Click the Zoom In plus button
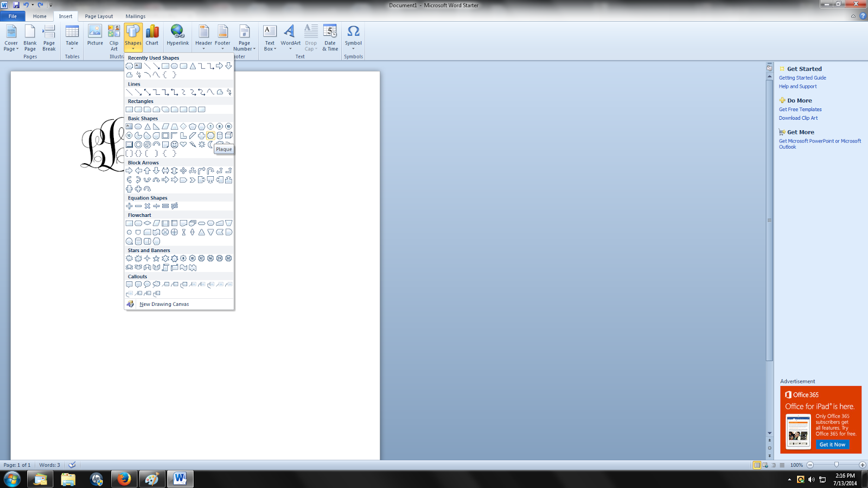Viewport: 868px width, 488px height. (863, 465)
